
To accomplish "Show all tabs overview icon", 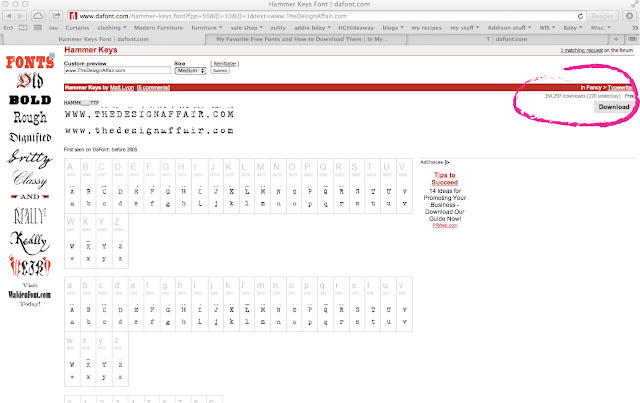I will click(632, 39).
